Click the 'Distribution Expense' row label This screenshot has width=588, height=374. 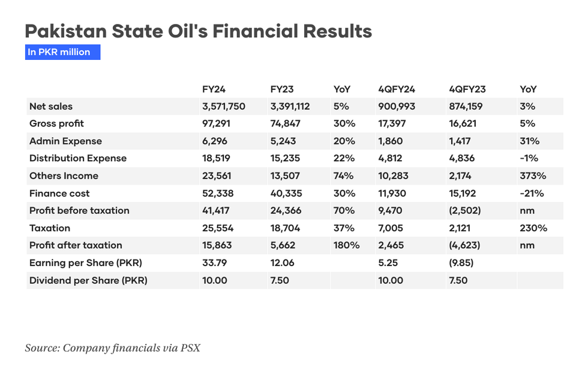[78, 158]
